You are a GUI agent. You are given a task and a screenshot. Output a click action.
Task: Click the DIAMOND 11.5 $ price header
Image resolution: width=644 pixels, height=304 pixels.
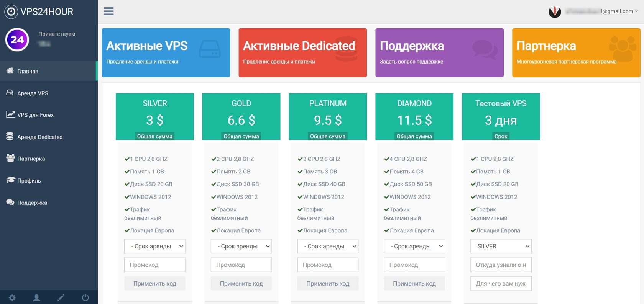click(414, 116)
